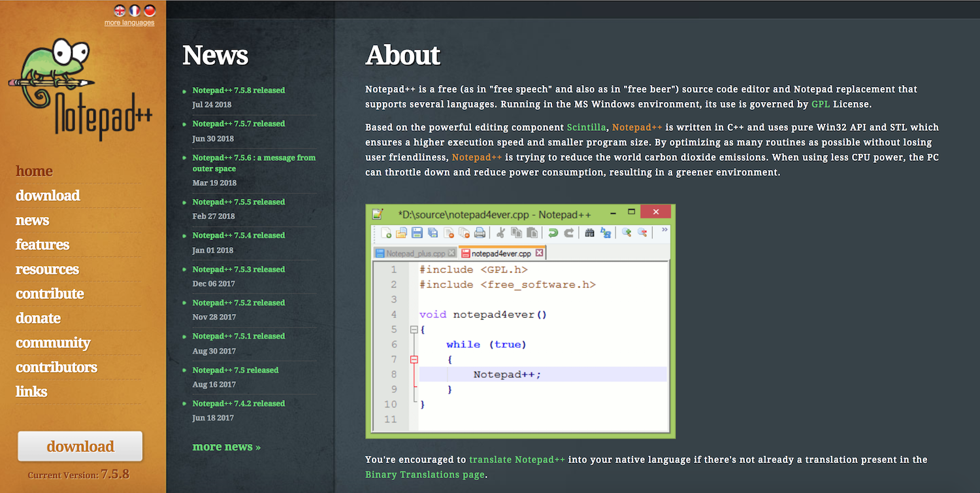Open the donate menu item
The image size is (980, 493).
(38, 318)
